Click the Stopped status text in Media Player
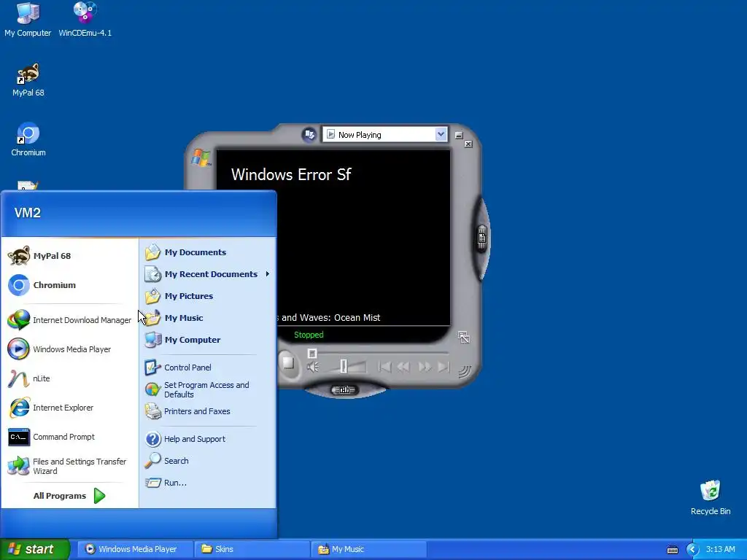 [309, 335]
